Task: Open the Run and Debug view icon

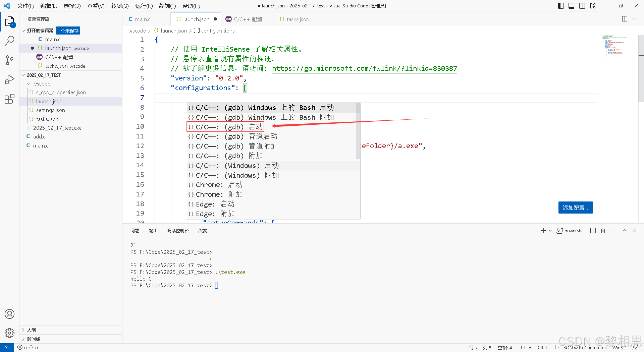Action: 9,79
